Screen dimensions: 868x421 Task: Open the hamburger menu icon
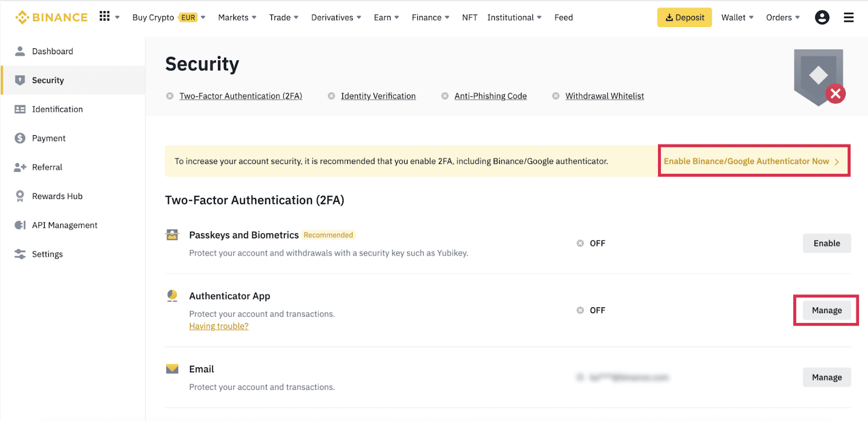click(848, 17)
